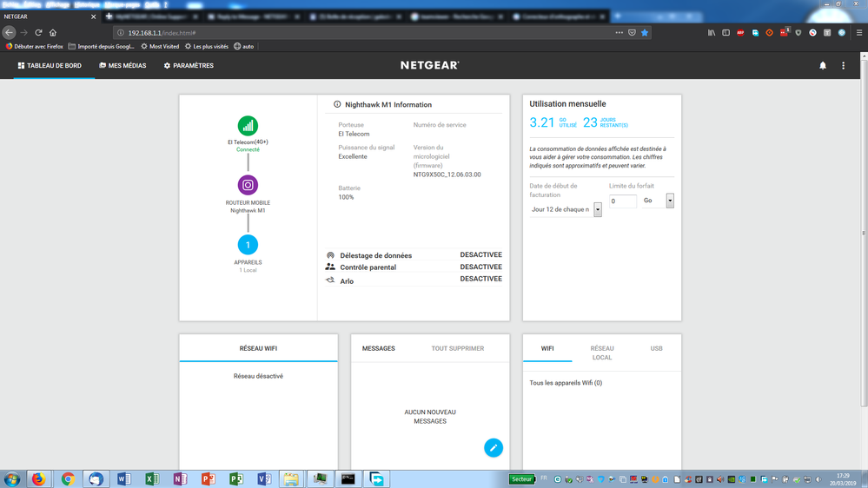Screen dimensions: 868x488
Task: Click the Tous les appareils Wifi (0) text
Action: (x=566, y=382)
